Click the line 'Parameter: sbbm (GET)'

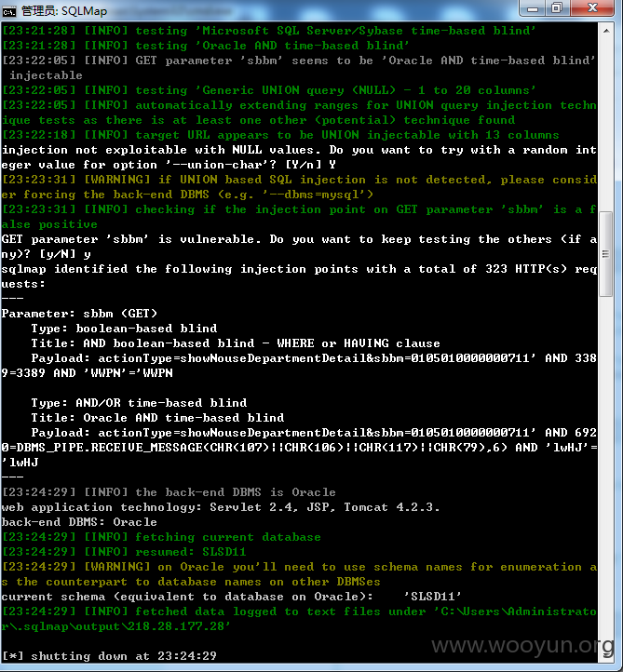coord(79,314)
